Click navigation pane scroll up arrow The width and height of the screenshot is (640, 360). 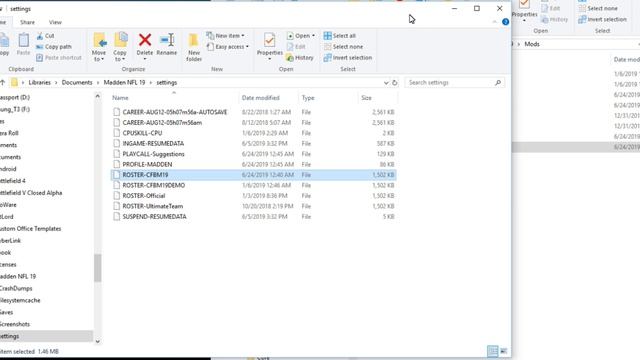pyautogui.click(x=98, y=96)
